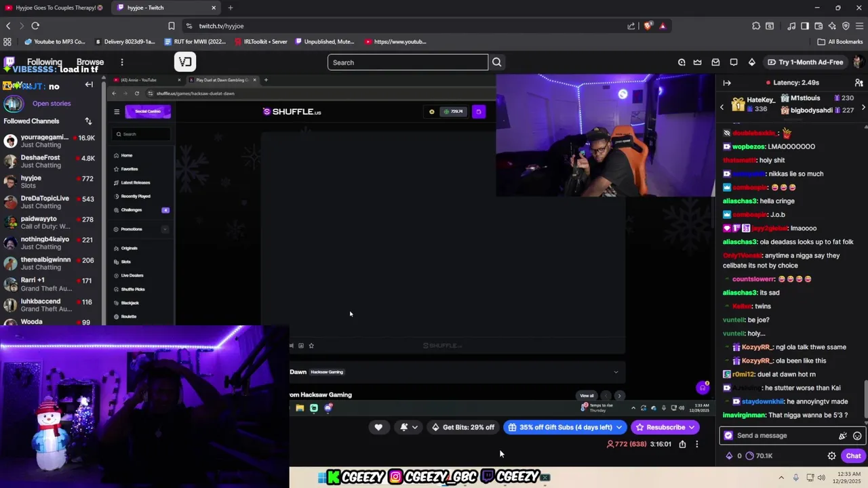Open the DeshaeFrost followed channel
This screenshot has height=488, width=868.
point(49,161)
